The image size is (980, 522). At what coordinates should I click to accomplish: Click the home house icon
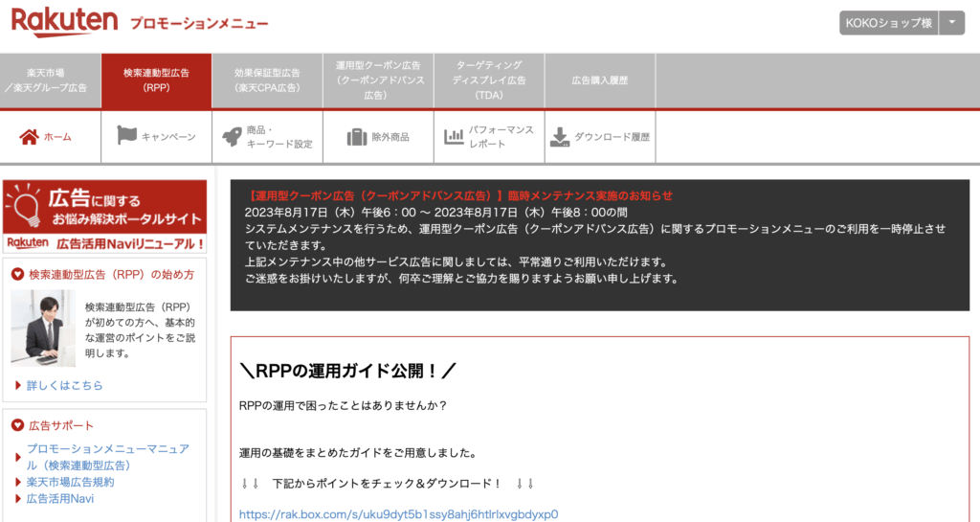click(x=29, y=136)
